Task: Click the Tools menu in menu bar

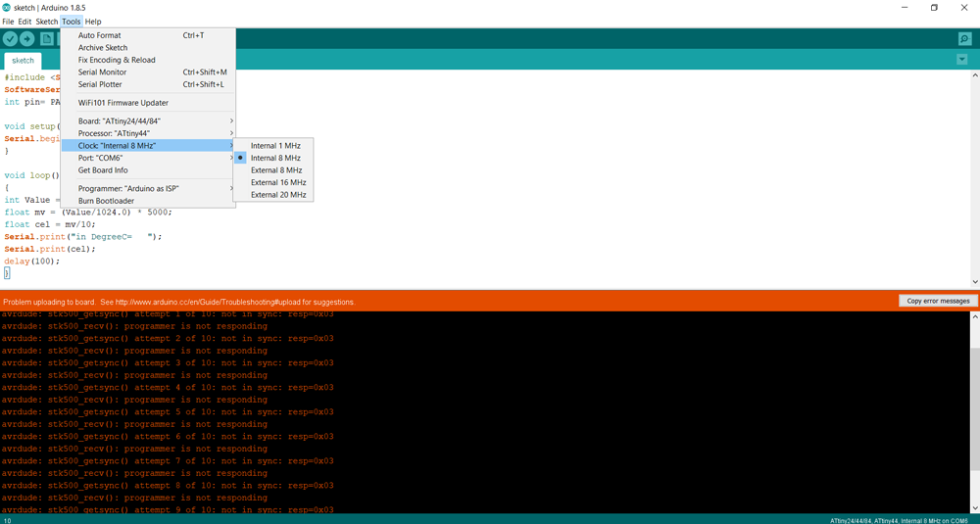Action: click(72, 22)
